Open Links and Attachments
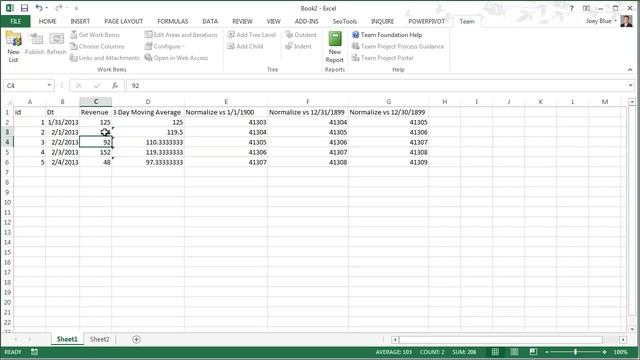640x360 pixels. click(104, 58)
